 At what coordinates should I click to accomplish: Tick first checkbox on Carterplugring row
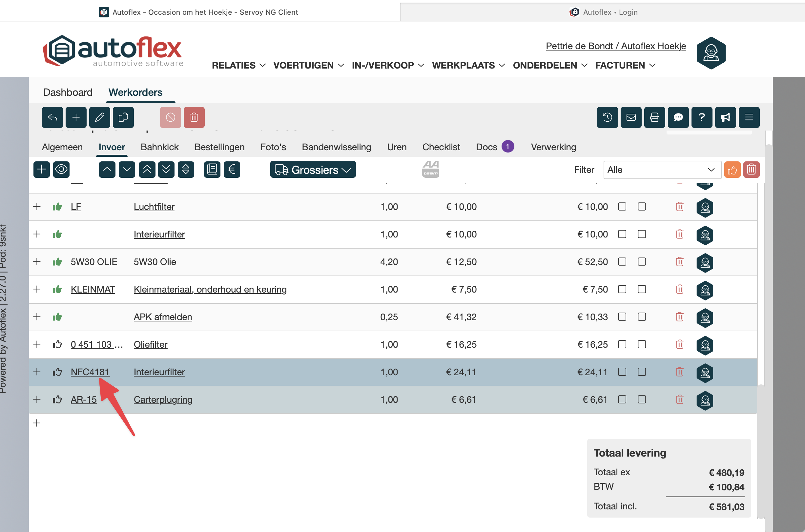tap(622, 399)
